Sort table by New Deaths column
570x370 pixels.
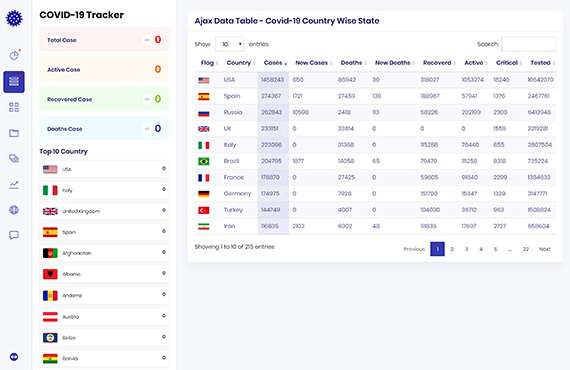click(x=394, y=63)
